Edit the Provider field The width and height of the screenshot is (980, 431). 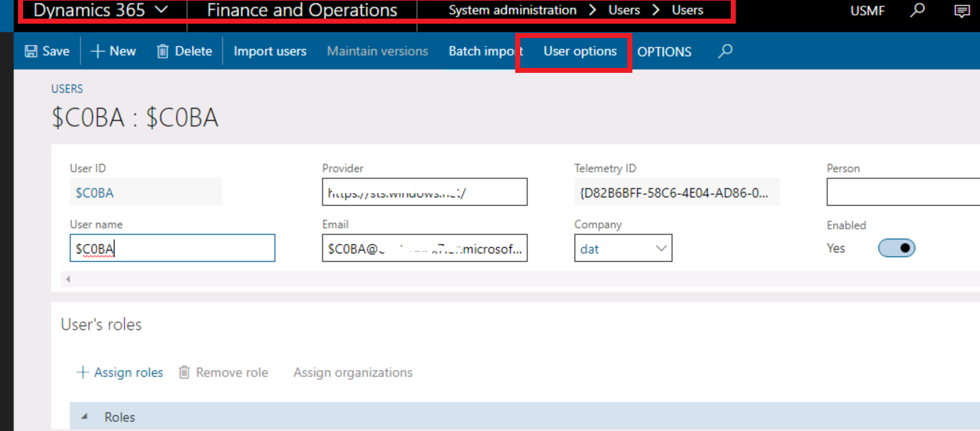[424, 192]
